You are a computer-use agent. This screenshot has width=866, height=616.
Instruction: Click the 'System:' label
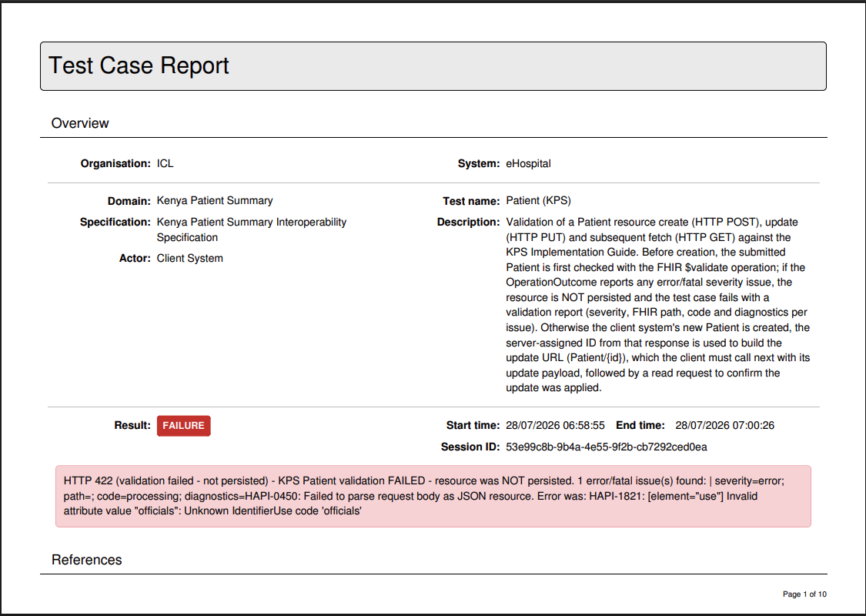[x=479, y=163]
